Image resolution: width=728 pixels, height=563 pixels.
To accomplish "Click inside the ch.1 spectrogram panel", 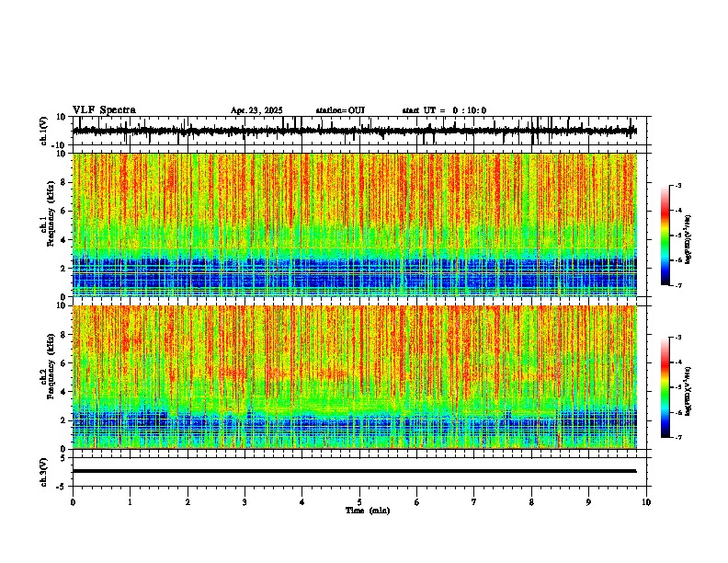I will tap(355, 224).
